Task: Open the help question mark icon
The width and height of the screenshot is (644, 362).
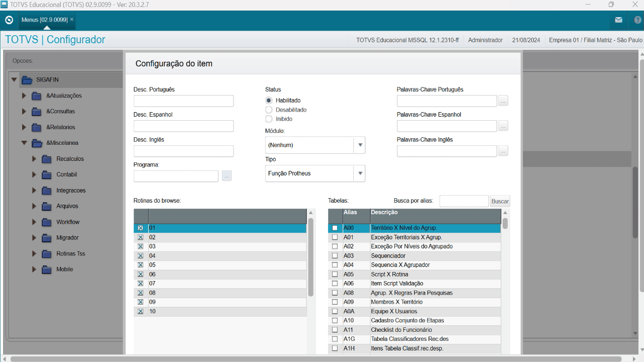Action: click(x=637, y=20)
